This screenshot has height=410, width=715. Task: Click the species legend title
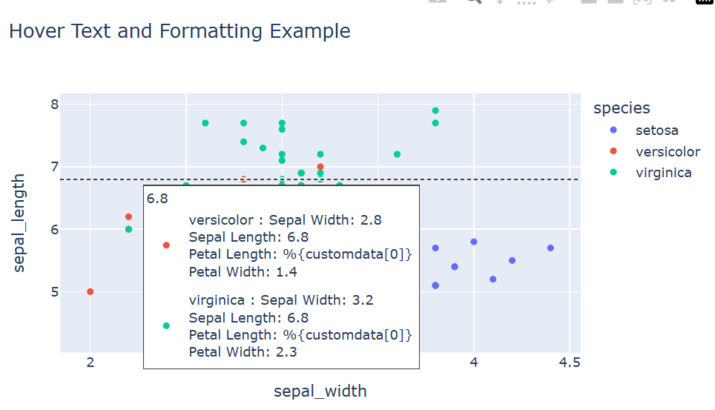pos(621,107)
